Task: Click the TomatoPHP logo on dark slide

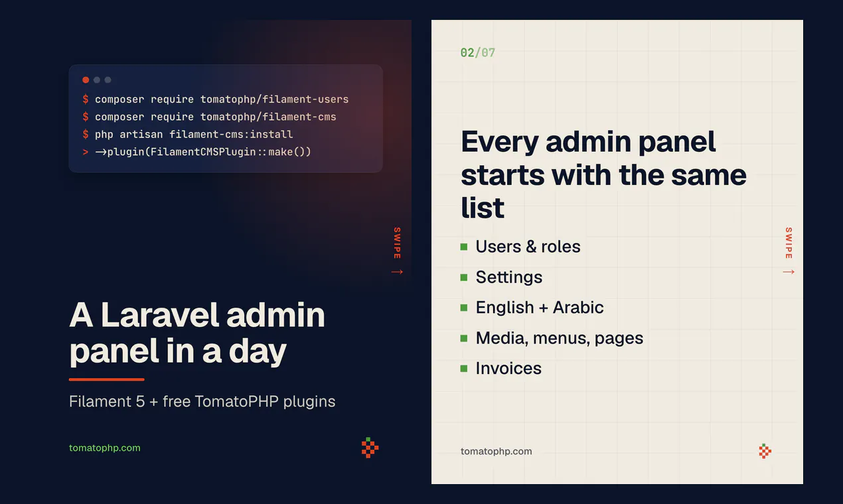Action: point(370,448)
